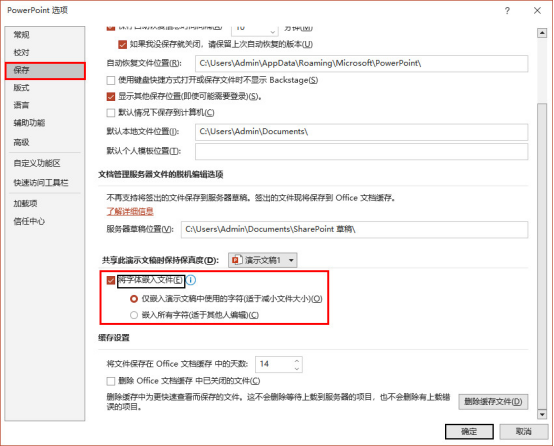Enable 默认情况下保存到计算机 checkbox
Screen dimensions: 554x446
[111, 113]
